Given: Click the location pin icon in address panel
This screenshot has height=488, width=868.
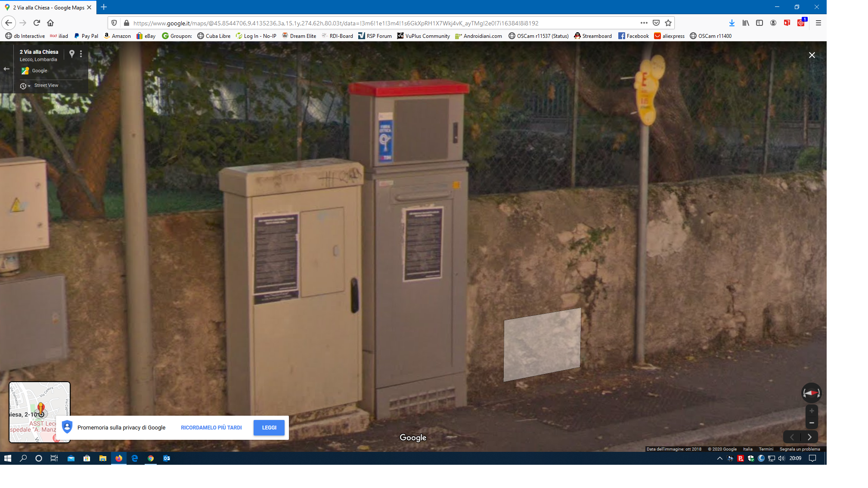Looking at the screenshot, I should pos(72,53).
